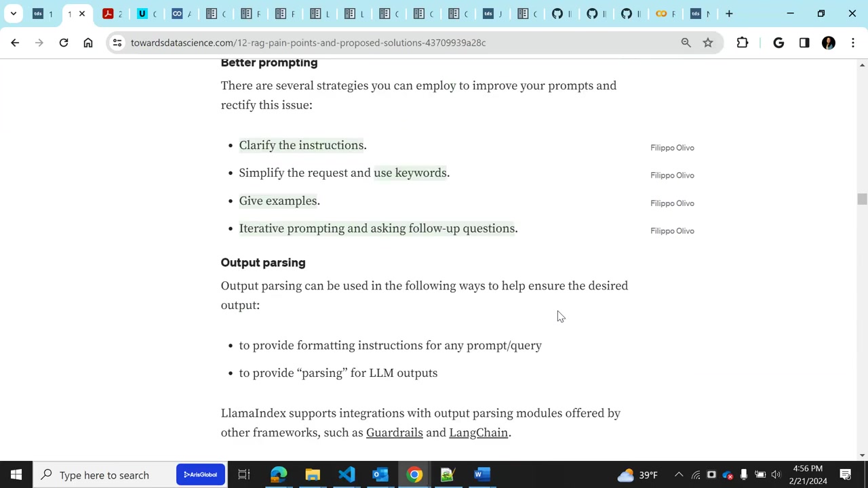Open the LangChain link
Viewport: 868px width, 488px height.
(x=478, y=432)
